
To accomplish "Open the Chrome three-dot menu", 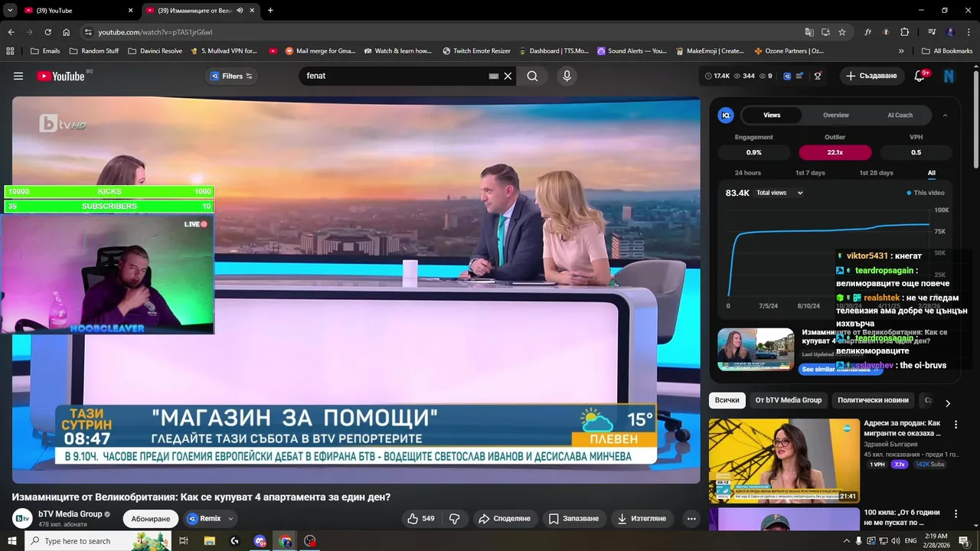I will (x=969, y=32).
